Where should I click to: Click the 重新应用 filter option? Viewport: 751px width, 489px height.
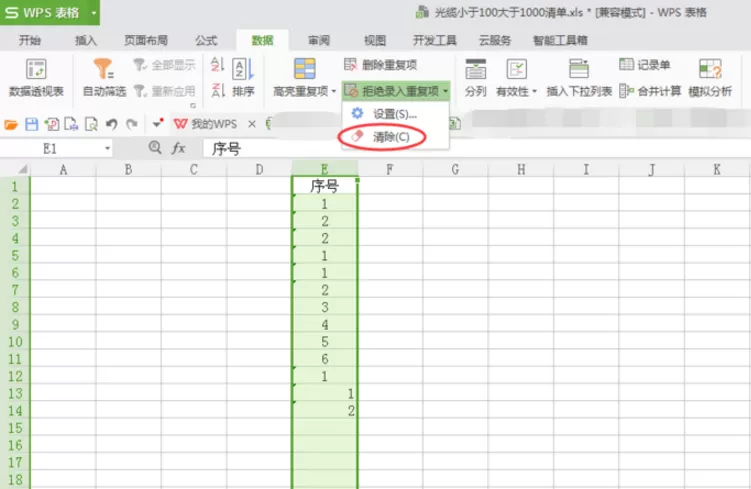[x=165, y=91]
